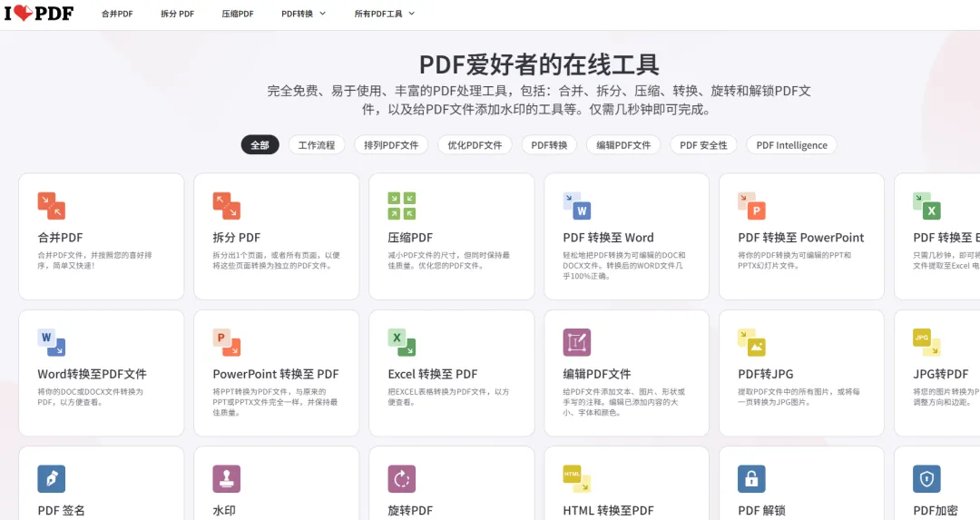Click the PDF 转换至 Word title

pos(608,238)
